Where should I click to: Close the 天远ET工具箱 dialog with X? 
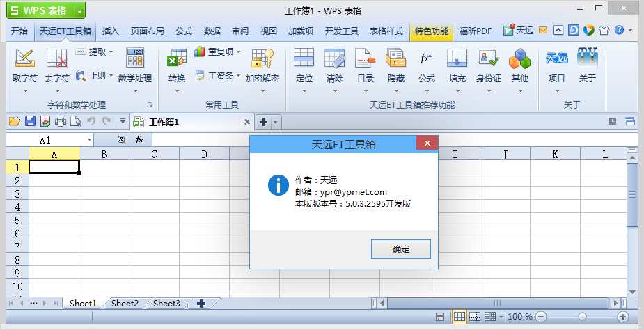click(427, 143)
